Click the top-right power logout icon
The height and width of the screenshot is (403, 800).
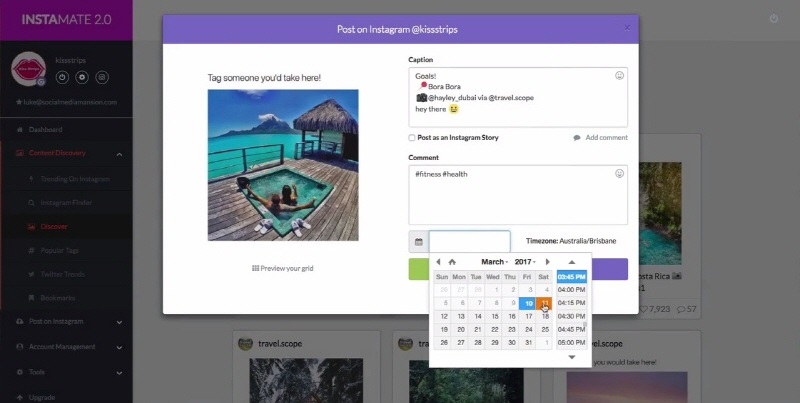point(774,18)
